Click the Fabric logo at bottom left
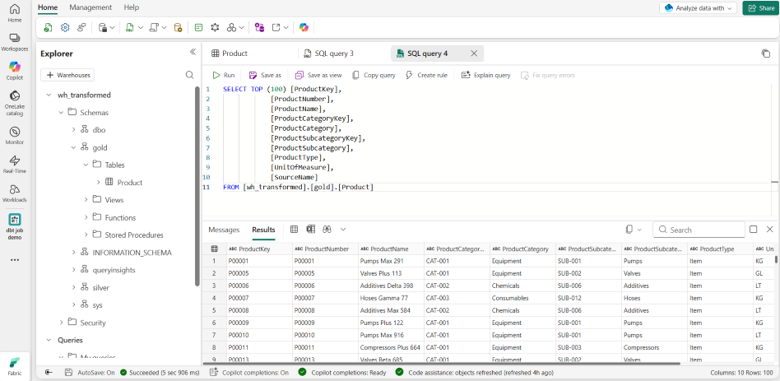The image size is (780, 381). [15, 367]
